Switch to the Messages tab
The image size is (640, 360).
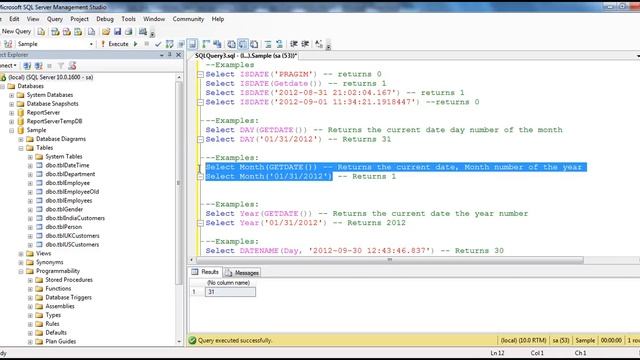[x=242, y=273]
